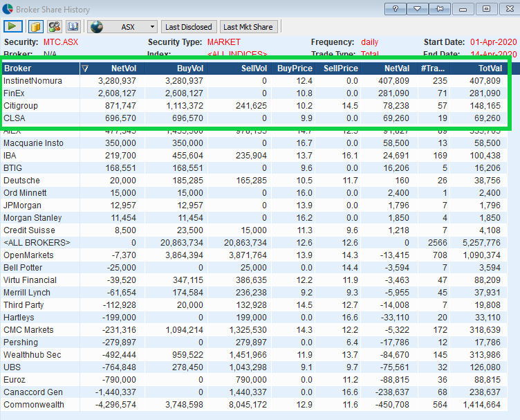The image size is (520, 420).
Task: Select the Credit Suisse row
Action: [254, 230]
